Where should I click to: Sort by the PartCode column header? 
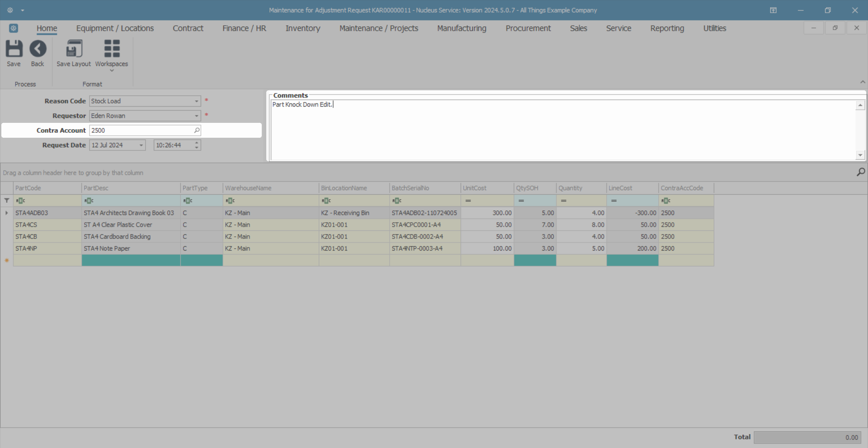pyautogui.click(x=47, y=188)
